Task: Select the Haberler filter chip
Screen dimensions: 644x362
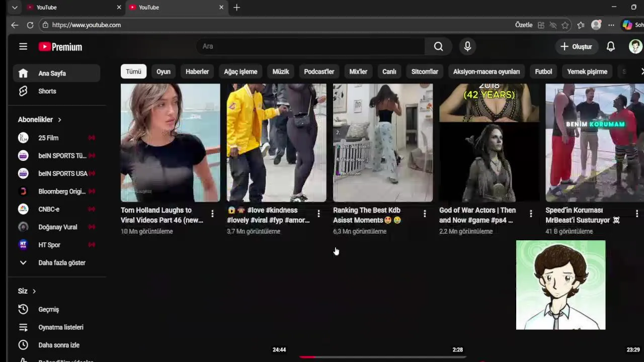Action: 197,71
